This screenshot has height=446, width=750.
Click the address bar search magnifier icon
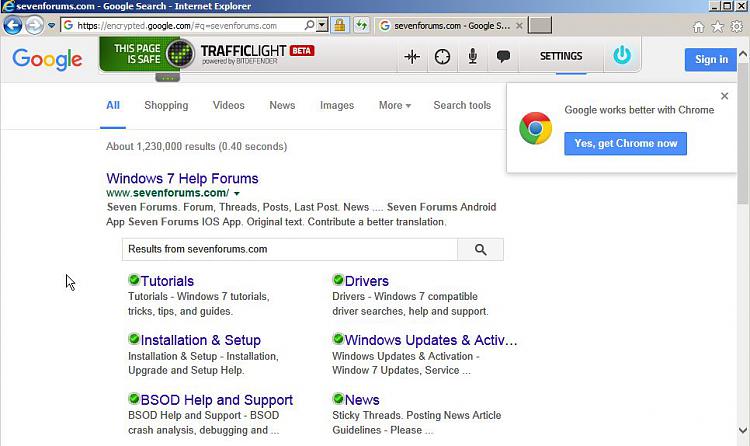309,25
